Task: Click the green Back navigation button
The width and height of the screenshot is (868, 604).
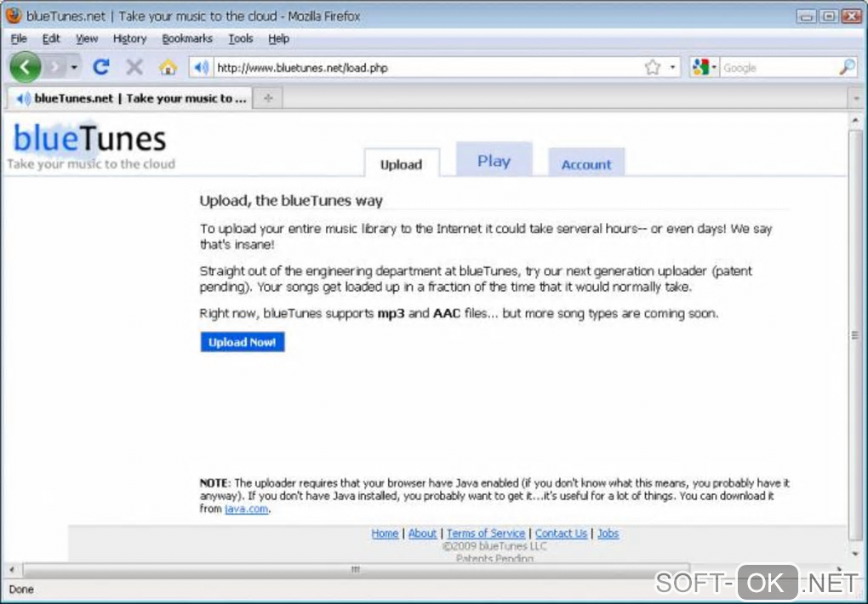Action: [x=25, y=67]
